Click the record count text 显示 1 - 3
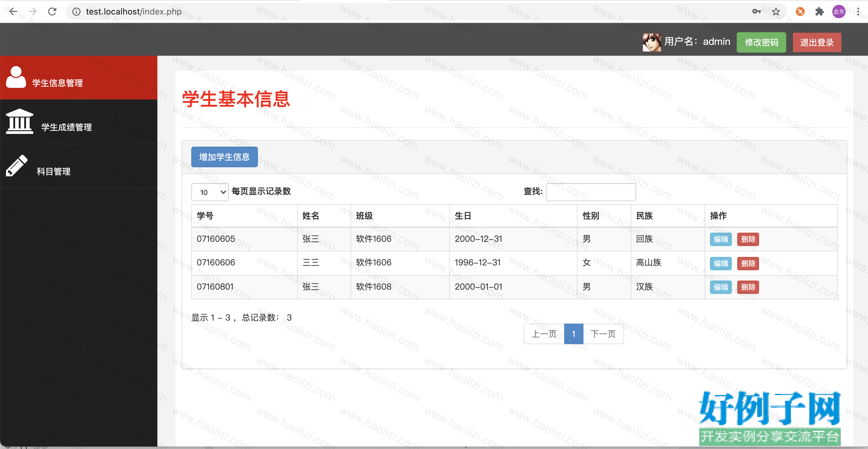This screenshot has height=449, width=868. [x=211, y=318]
